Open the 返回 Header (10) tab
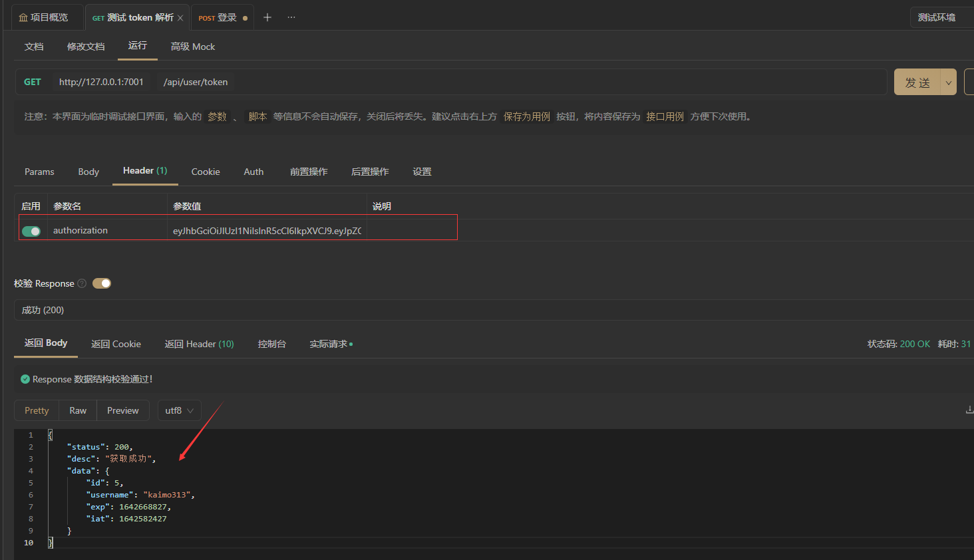This screenshot has width=974, height=560. 199,344
